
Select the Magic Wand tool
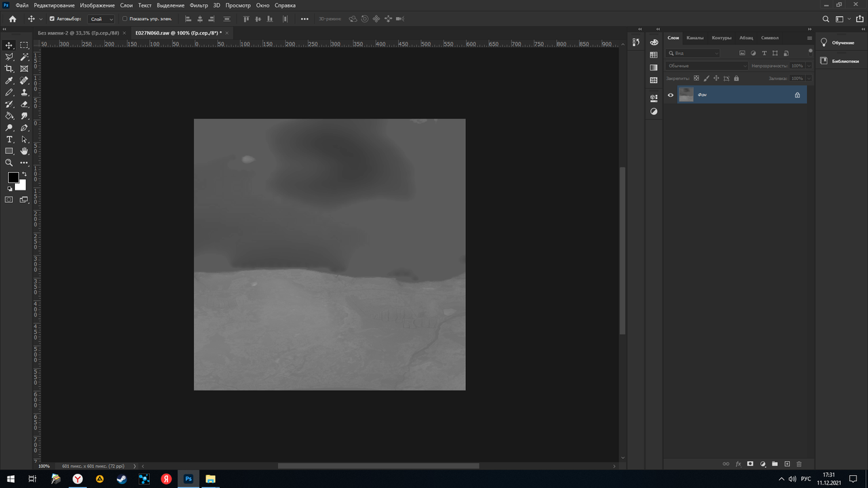click(24, 57)
